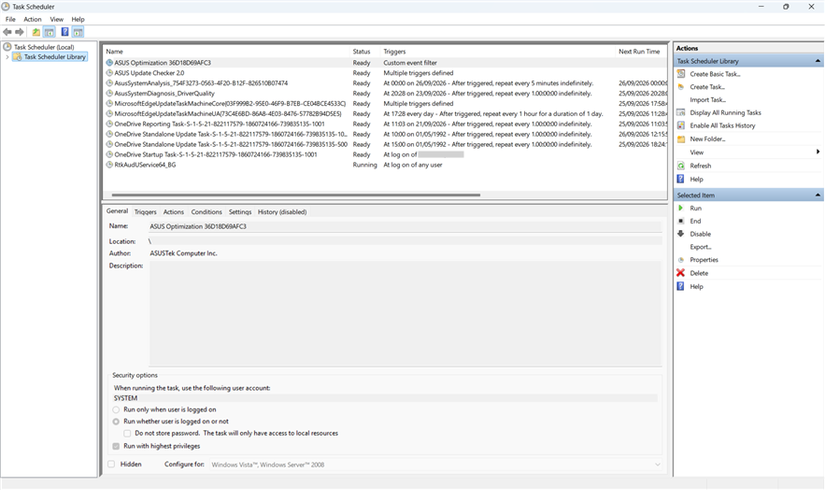Image resolution: width=825 pixels, height=490 pixels.
Task: Toggle the Show/Hide Action Pane toolbar icon
Action: coord(78,32)
